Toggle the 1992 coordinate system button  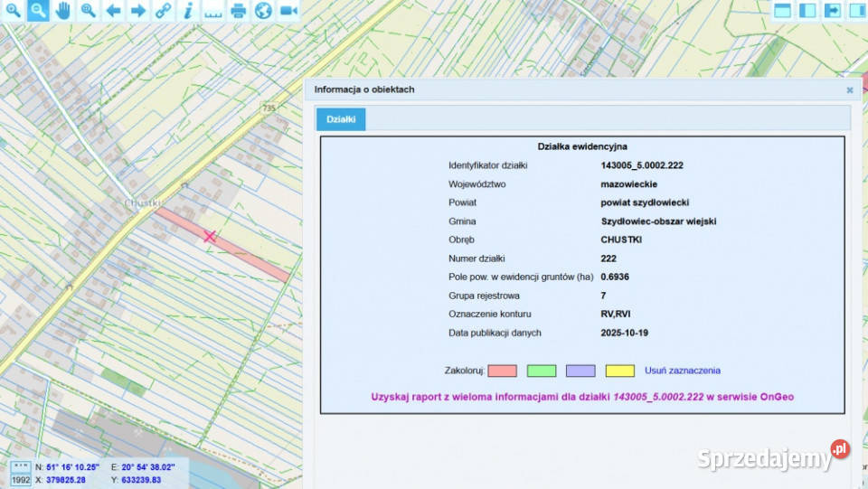(20, 480)
